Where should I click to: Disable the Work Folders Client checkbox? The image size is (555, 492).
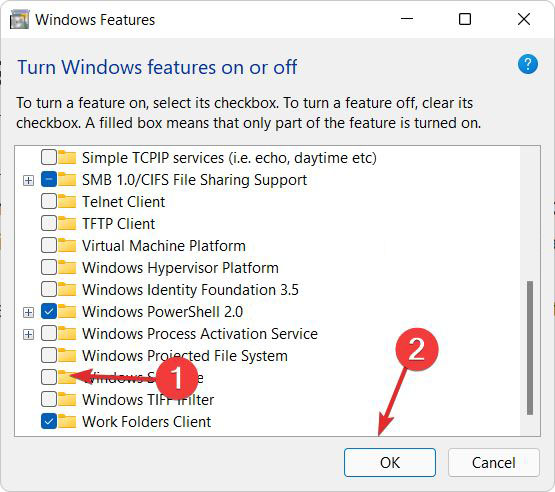point(49,422)
